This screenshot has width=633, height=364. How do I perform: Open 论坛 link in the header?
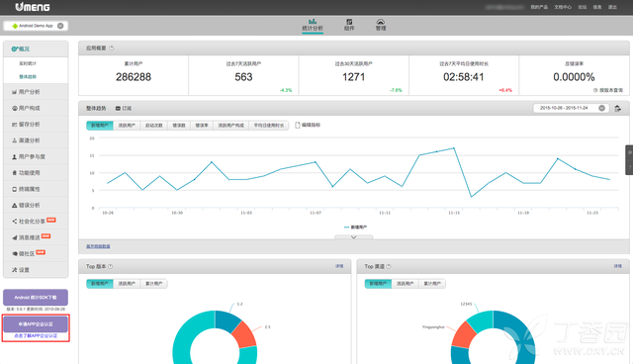pyautogui.click(x=582, y=7)
